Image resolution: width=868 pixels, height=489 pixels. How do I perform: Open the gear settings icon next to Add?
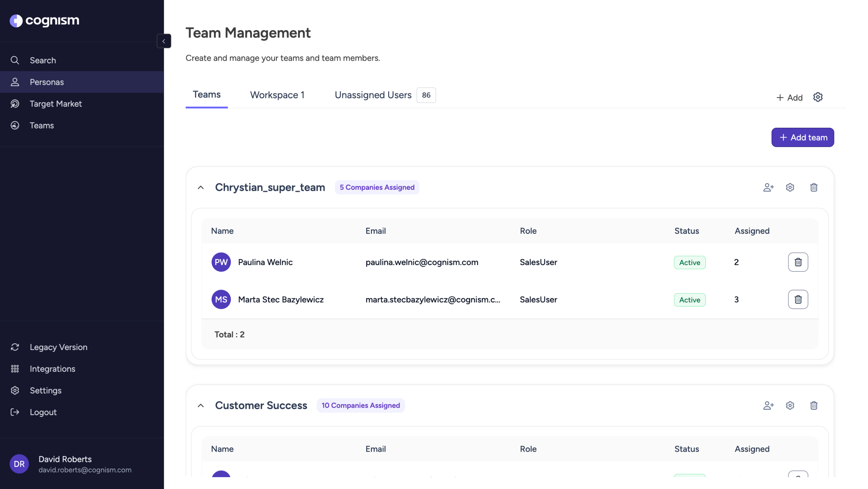817,97
